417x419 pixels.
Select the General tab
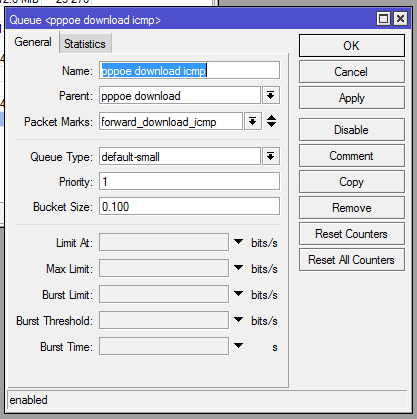(x=33, y=42)
